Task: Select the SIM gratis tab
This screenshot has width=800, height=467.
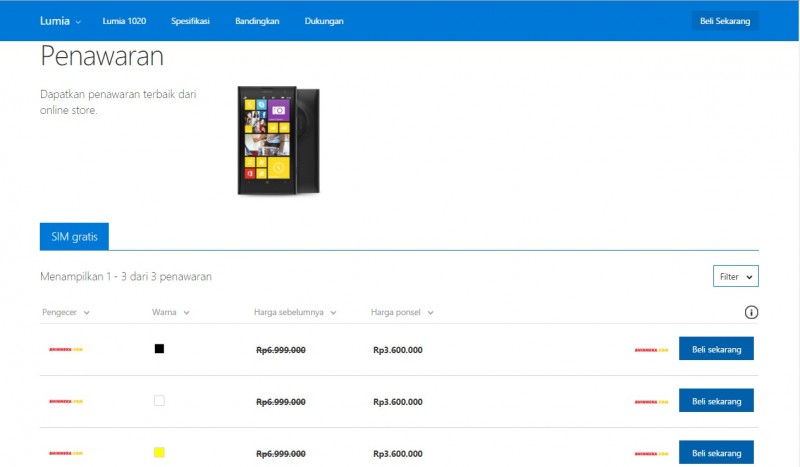Action: (x=74, y=236)
